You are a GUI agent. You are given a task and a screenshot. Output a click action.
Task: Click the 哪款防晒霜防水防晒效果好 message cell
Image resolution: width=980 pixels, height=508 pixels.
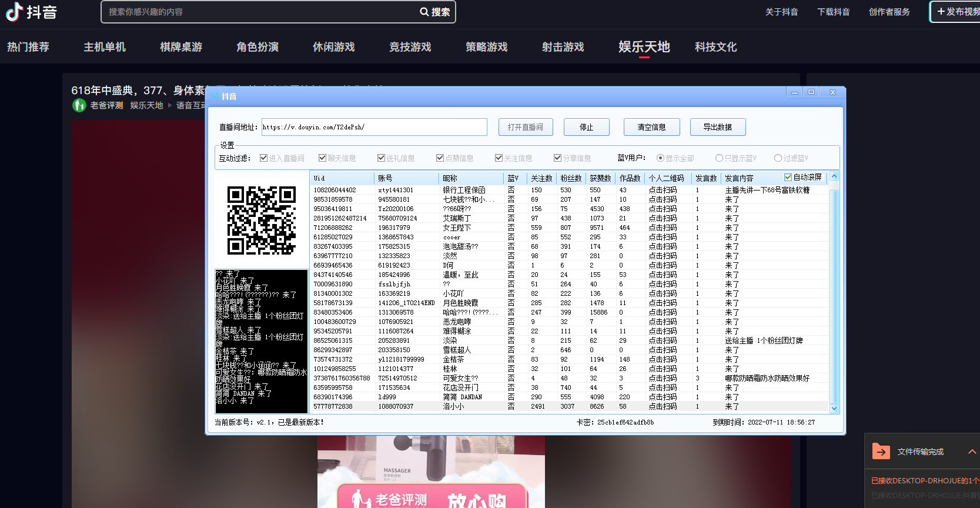pyautogui.click(x=767, y=378)
